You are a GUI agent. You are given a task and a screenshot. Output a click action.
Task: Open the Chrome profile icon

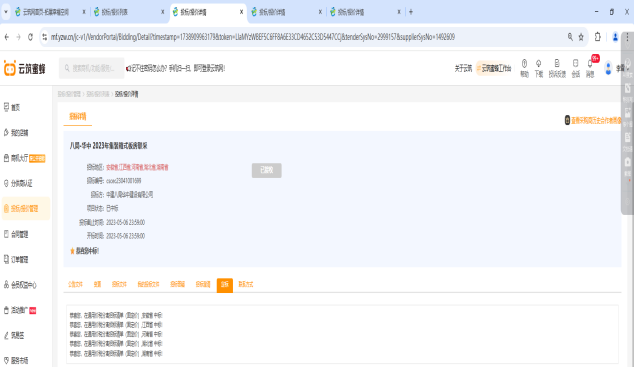(x=615, y=37)
